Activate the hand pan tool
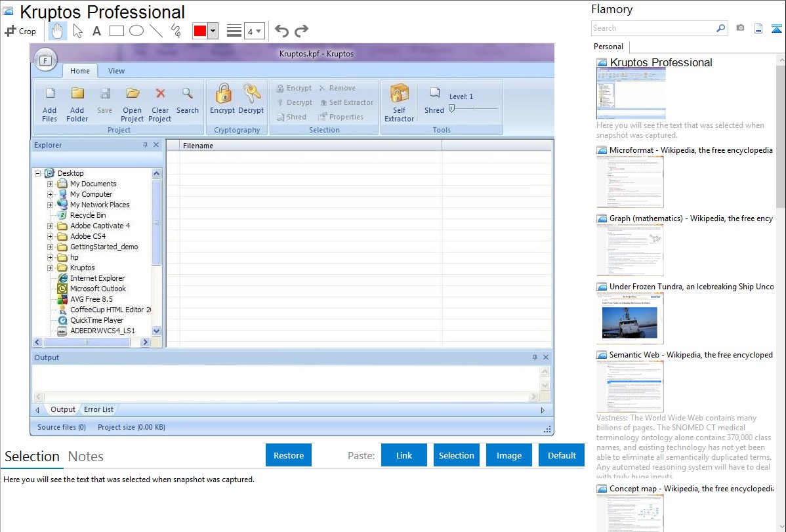This screenshot has height=532, width=786. pos(58,31)
